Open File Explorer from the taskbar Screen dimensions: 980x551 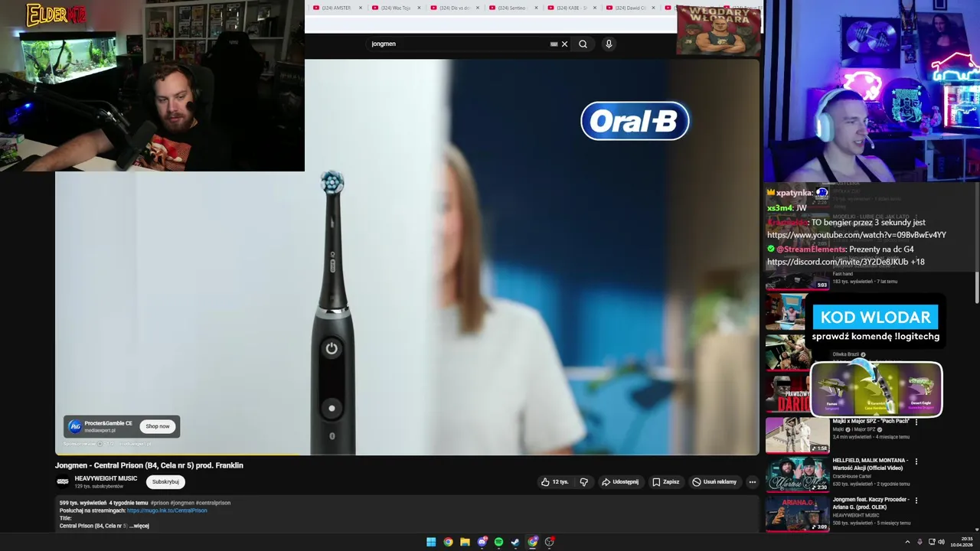[x=465, y=542]
